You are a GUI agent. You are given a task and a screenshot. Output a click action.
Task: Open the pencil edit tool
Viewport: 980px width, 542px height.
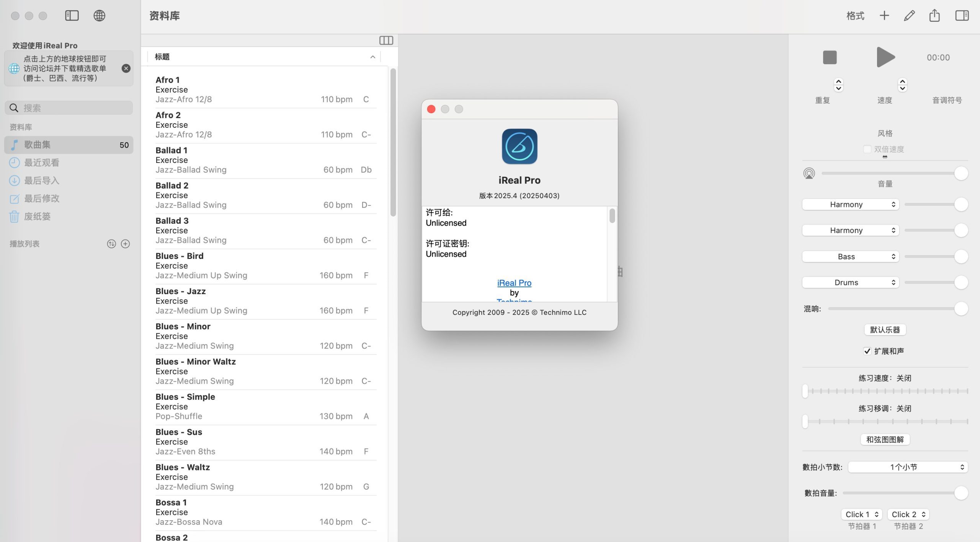pos(909,16)
